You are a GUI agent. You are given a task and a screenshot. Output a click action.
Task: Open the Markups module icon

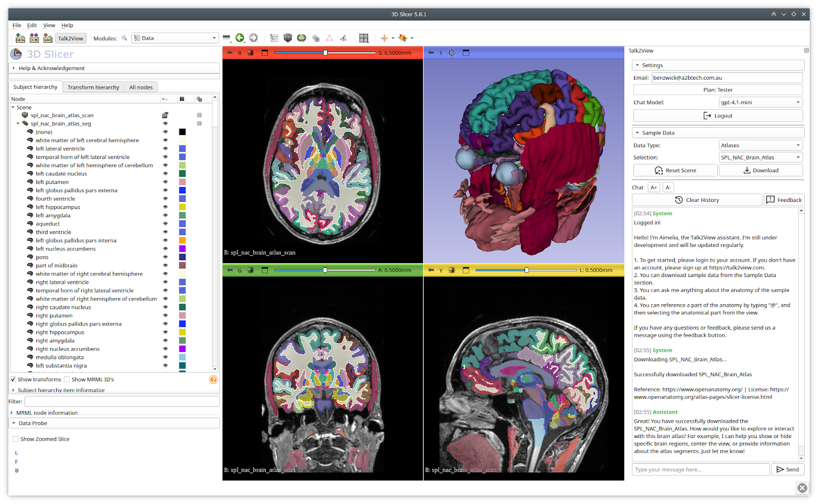click(x=330, y=38)
